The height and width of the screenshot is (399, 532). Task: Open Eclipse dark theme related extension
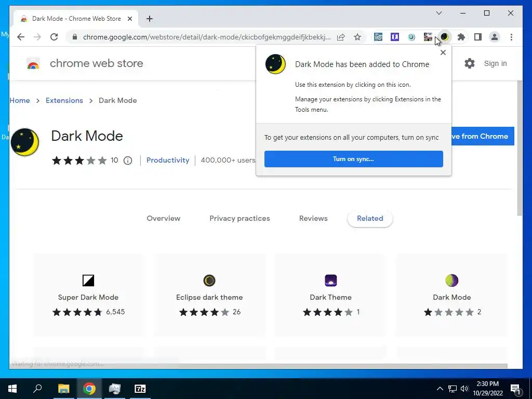(x=209, y=295)
